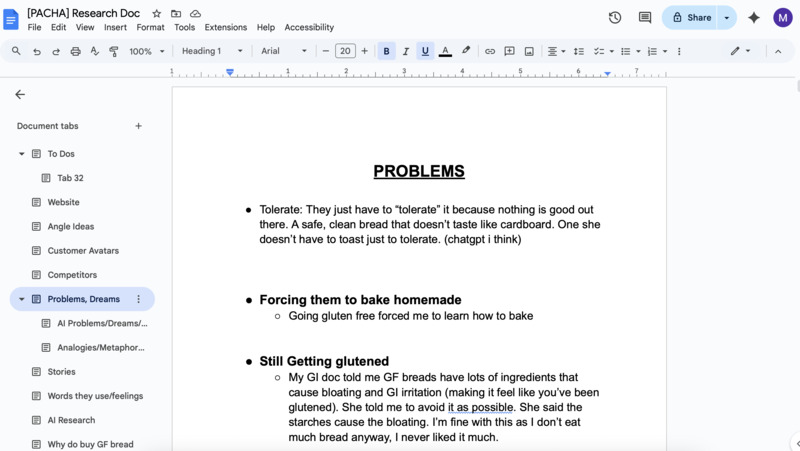Click the document title field
Viewport: 800px width, 451px height.
pyautogui.click(x=84, y=13)
